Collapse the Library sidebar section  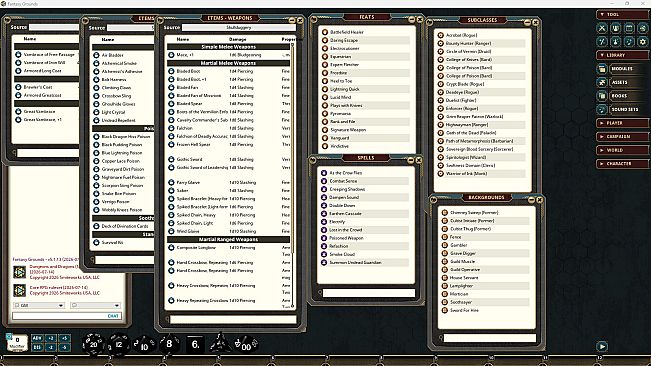coord(622,55)
